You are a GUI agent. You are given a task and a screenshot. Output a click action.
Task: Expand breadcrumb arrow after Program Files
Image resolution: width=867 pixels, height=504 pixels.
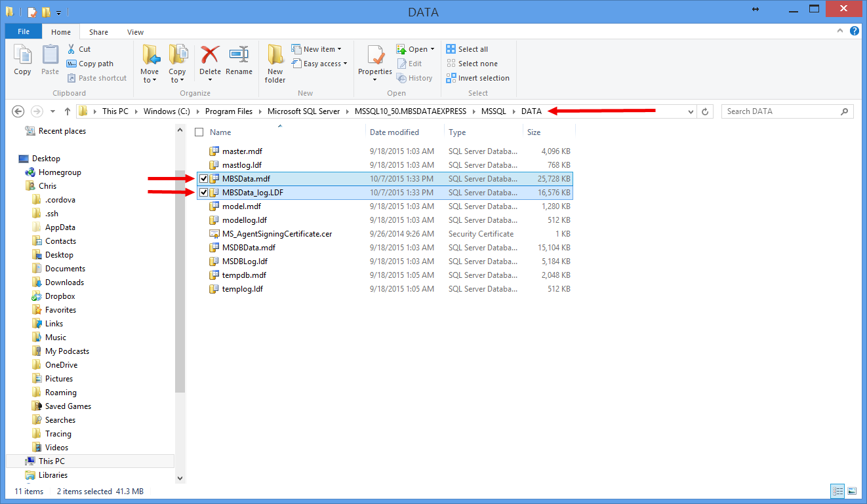[x=260, y=111]
